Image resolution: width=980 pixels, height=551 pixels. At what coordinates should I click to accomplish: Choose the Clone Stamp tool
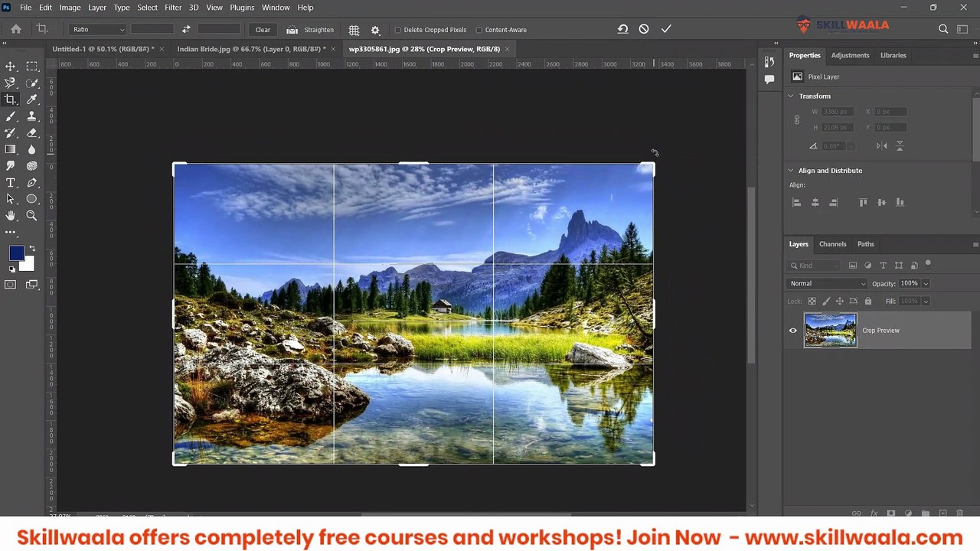click(x=31, y=116)
